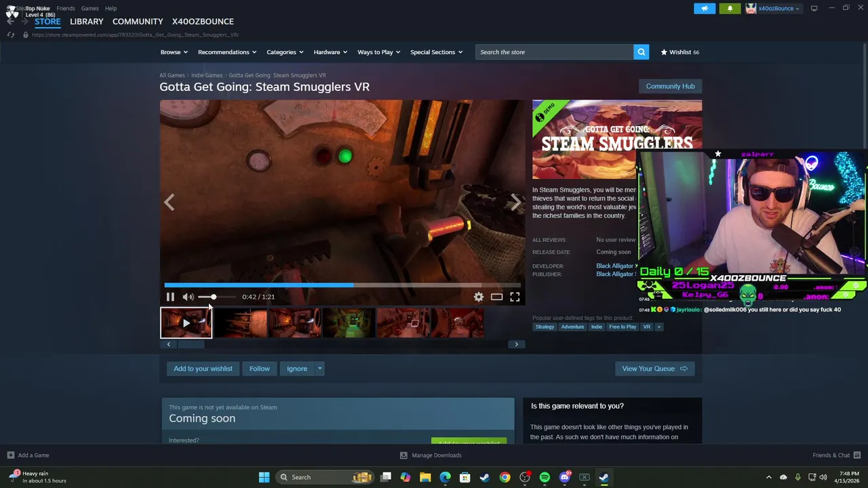Switch to the COMMUNITY tab
The width and height of the screenshot is (868, 488).
(138, 22)
